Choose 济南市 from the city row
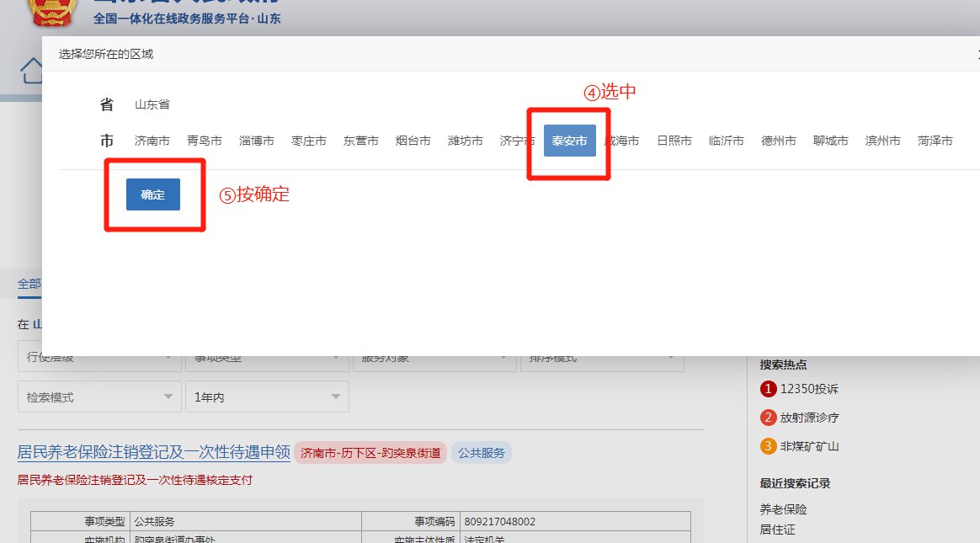980x543 pixels. pos(152,141)
